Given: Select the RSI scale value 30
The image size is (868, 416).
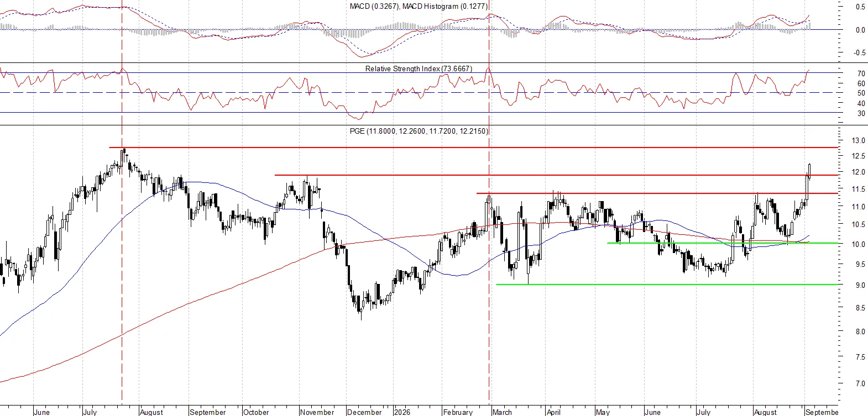Looking at the screenshot, I should click(861, 114).
